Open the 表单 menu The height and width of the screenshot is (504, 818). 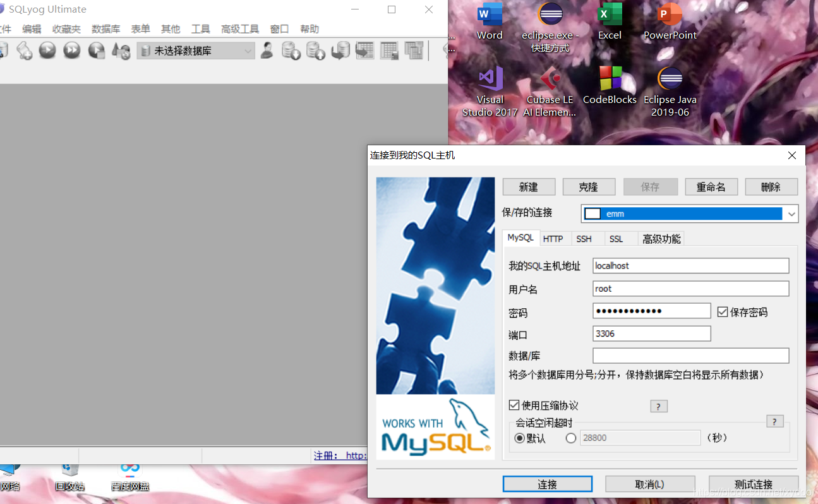(140, 29)
